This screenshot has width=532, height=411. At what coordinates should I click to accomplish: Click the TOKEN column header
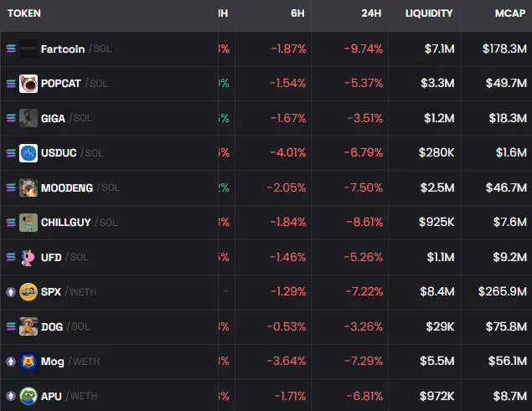tap(24, 13)
